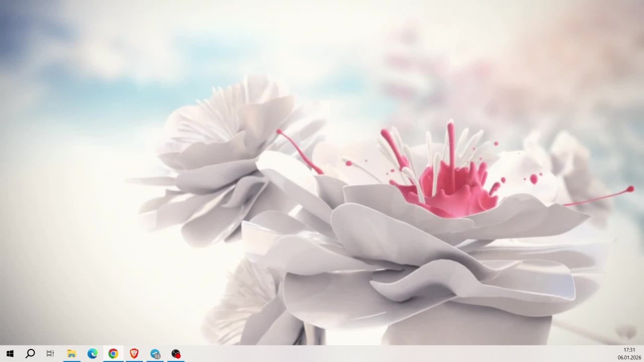The width and height of the screenshot is (644, 362).
Task: Open OBS Studio from the taskbar
Action: 176,353
